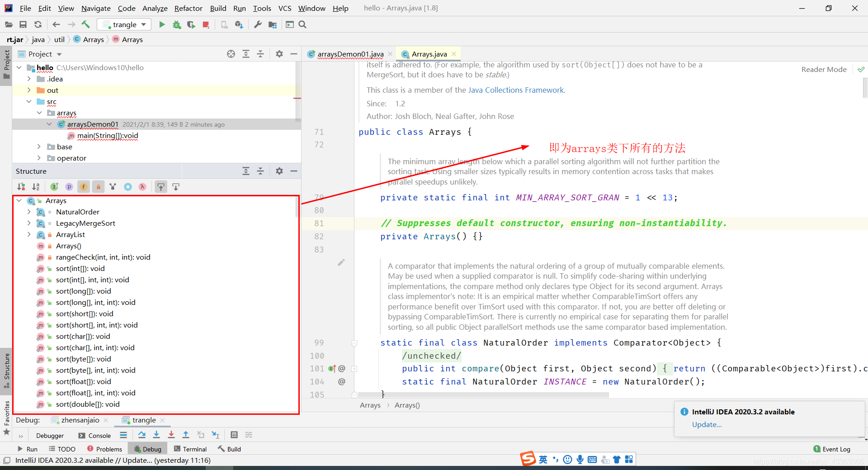Hide the Project panel with the minus icon

[294, 54]
